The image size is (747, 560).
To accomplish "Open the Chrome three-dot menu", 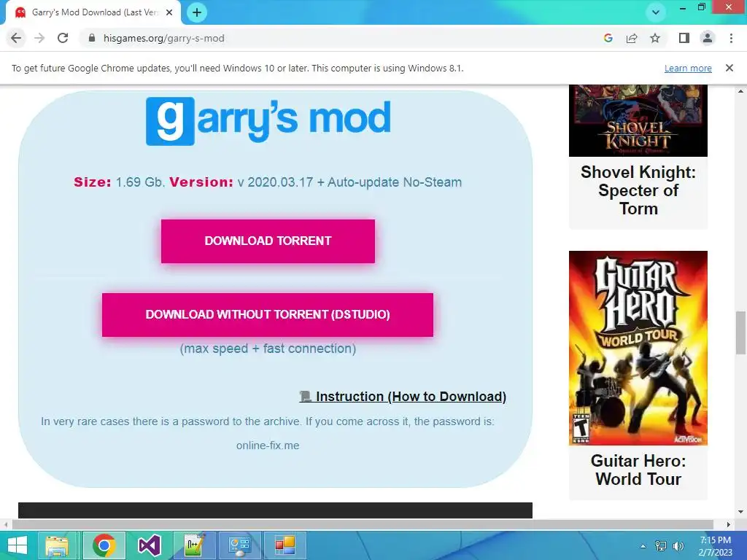I will (731, 38).
